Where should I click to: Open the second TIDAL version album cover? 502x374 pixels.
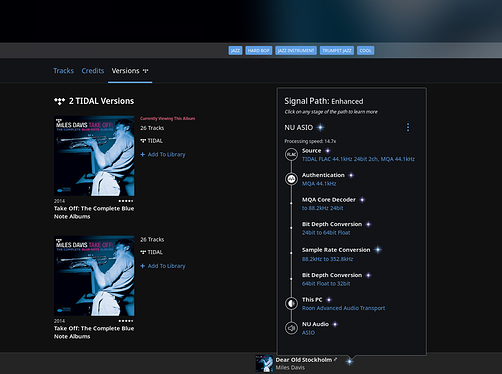point(94,276)
